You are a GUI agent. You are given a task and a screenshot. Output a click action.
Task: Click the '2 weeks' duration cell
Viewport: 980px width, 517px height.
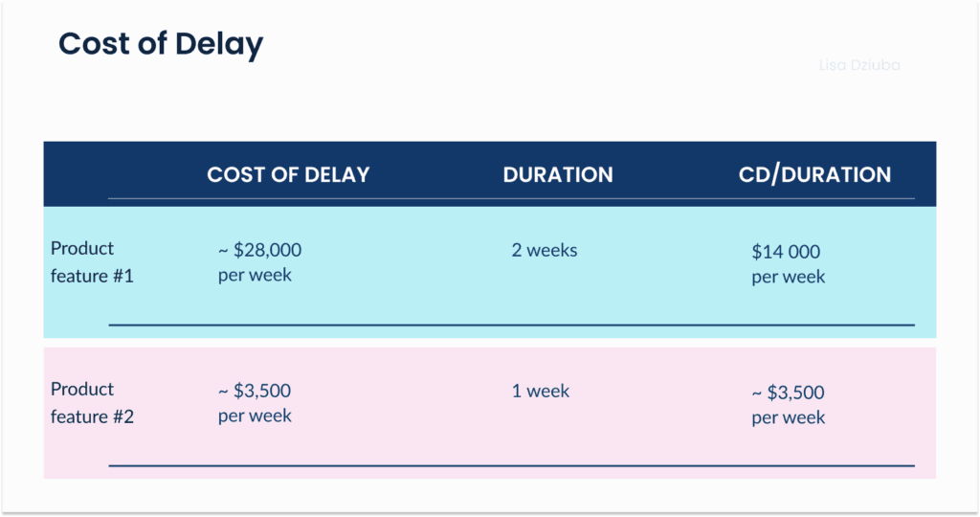point(545,251)
